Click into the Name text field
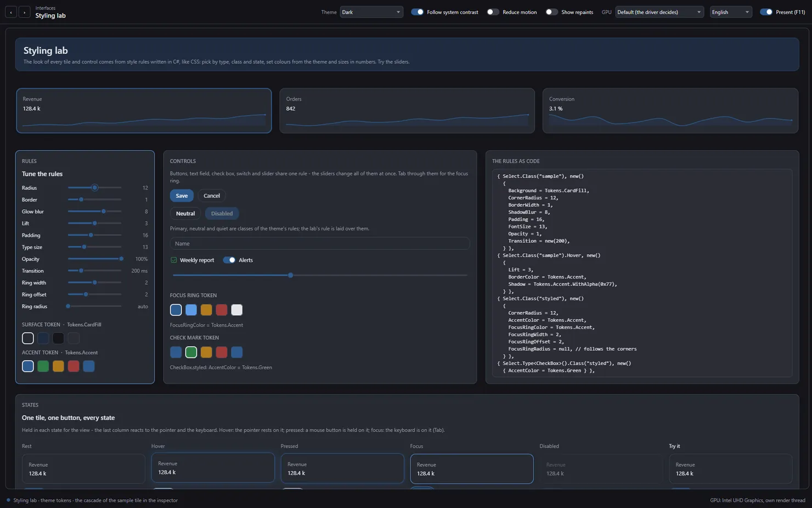Screen dimensions: 812x508 pyautogui.click(x=320, y=243)
